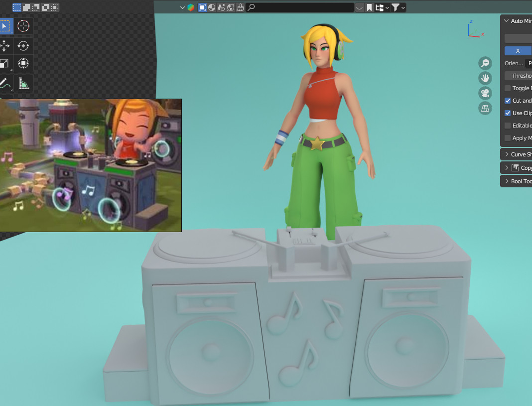Click the 'Orien...' label text
Image resolution: width=532 pixels, height=406 pixels.
click(514, 63)
